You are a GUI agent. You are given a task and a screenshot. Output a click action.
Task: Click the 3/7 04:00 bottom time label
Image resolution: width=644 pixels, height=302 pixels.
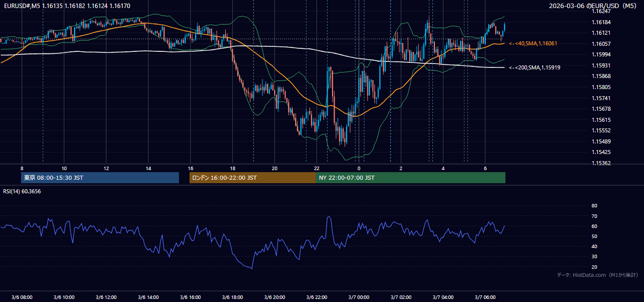[443, 297]
